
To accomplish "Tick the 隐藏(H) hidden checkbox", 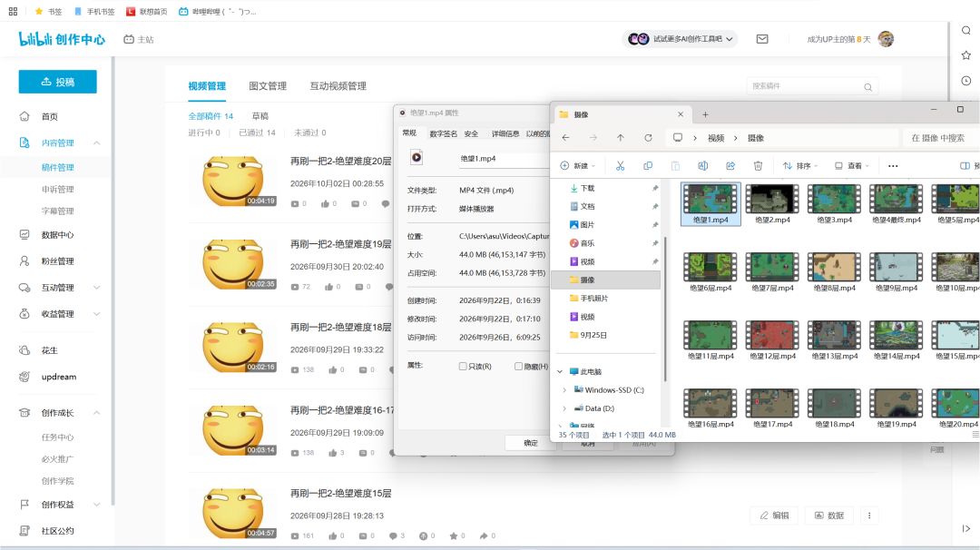I will [x=518, y=367].
